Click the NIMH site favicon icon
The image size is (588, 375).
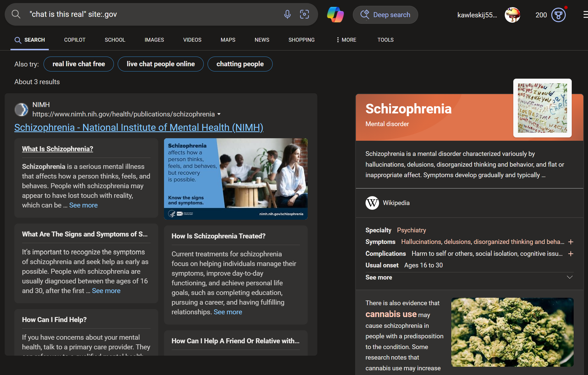click(21, 110)
